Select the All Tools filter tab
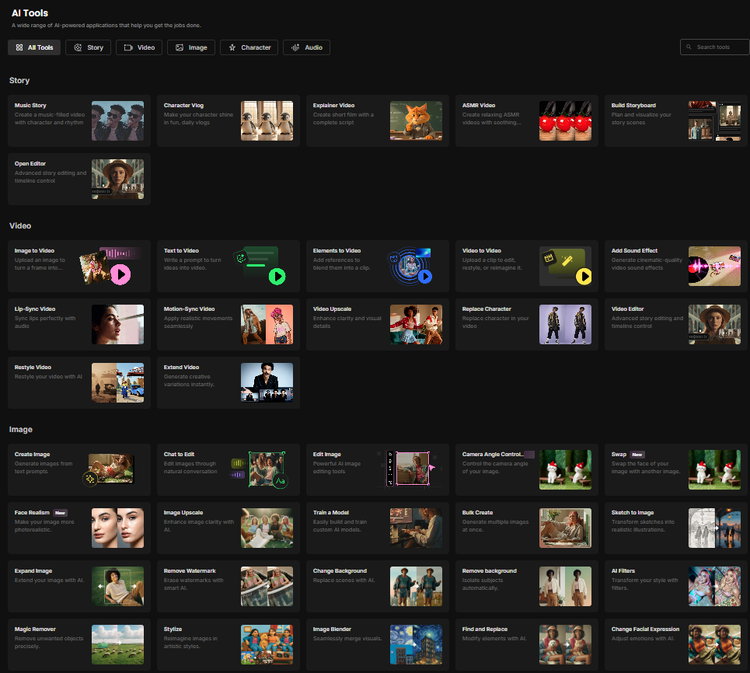Image resolution: width=750 pixels, height=673 pixels. tap(33, 47)
